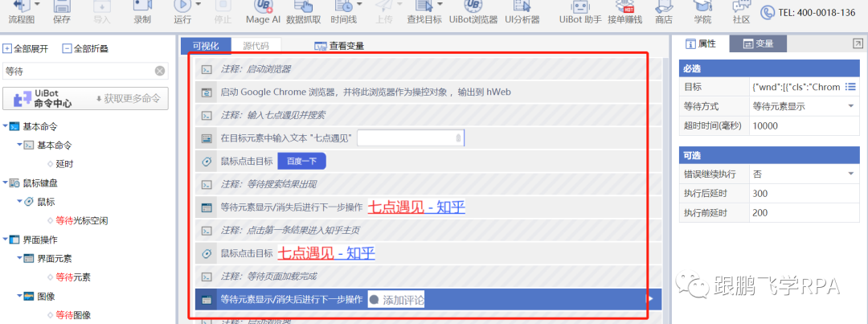Open the 流程图 flowchart toolbar button
The height and width of the screenshot is (324, 868).
click(x=21, y=12)
